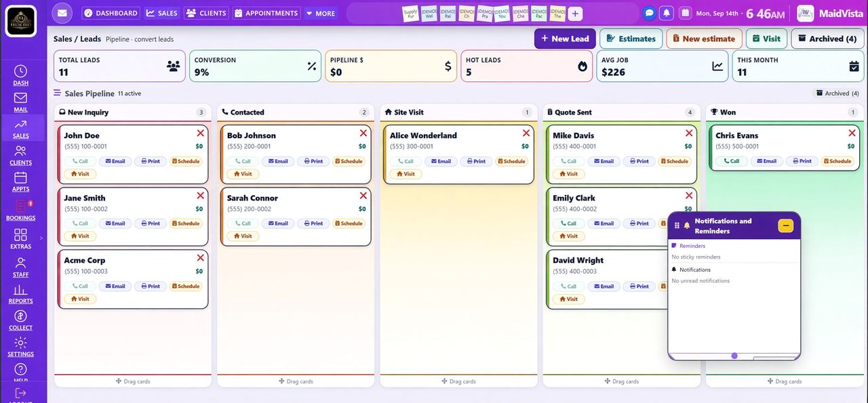Open Extras grid icon in sidebar
Screen dimensions: 868x403
pyautogui.click(x=20, y=234)
